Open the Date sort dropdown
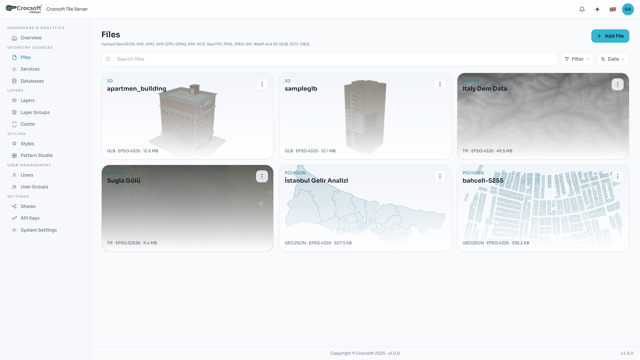This screenshot has height=360, width=640. click(613, 59)
